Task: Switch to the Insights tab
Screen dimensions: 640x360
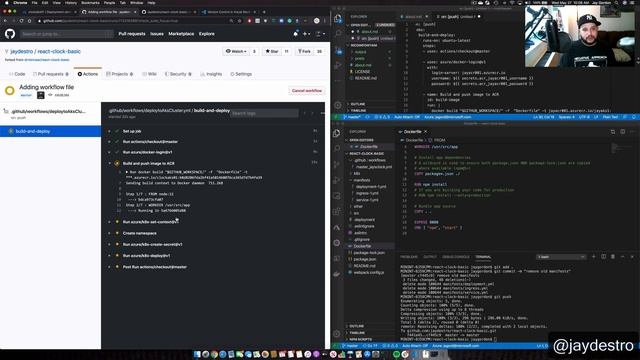Action: [x=211, y=74]
